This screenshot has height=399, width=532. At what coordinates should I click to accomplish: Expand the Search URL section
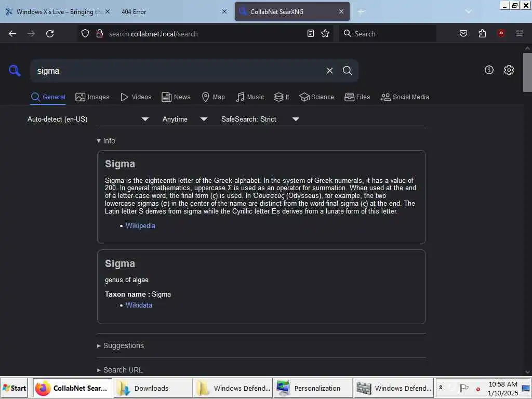[120, 370]
